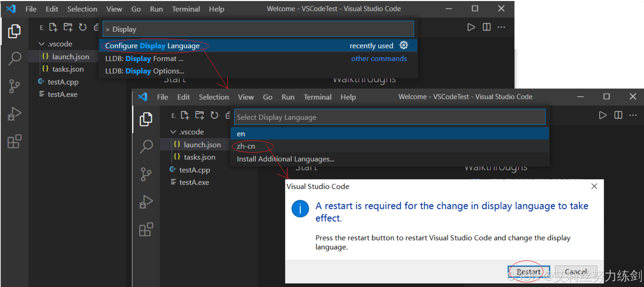644x287 pixels.
Task: Choose LLDB: Display Options command
Action: point(258,71)
